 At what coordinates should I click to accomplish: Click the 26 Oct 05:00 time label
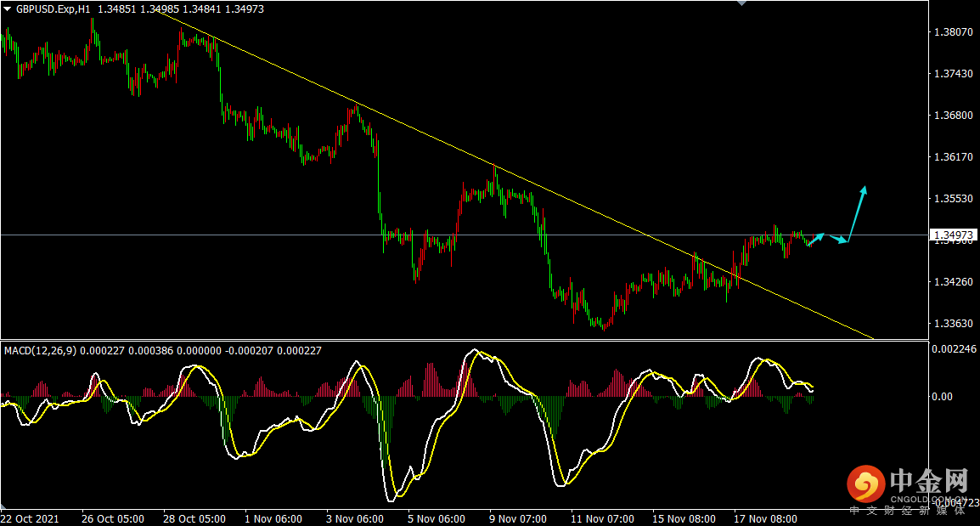click(x=112, y=519)
